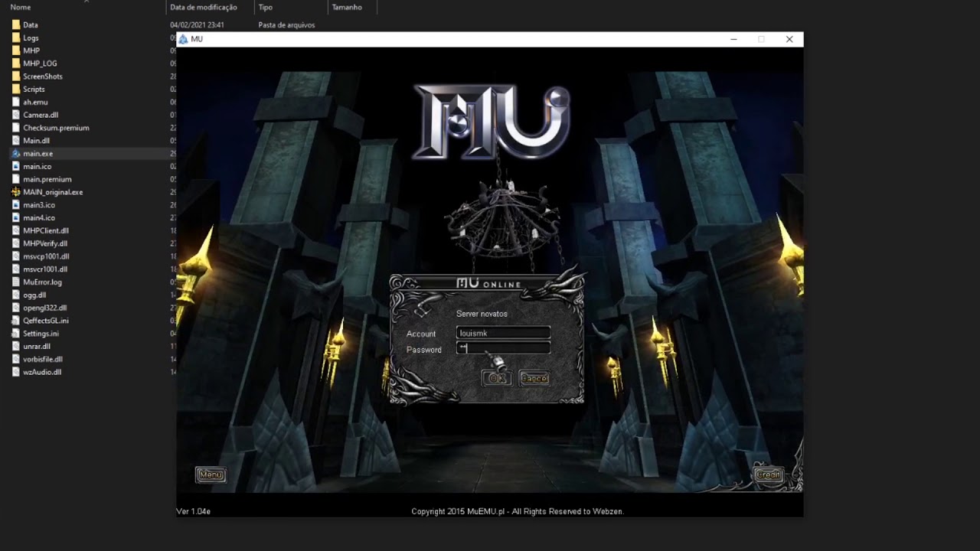The width and height of the screenshot is (980, 551).
Task: Select the opengl322.dll file name
Action: (x=44, y=308)
